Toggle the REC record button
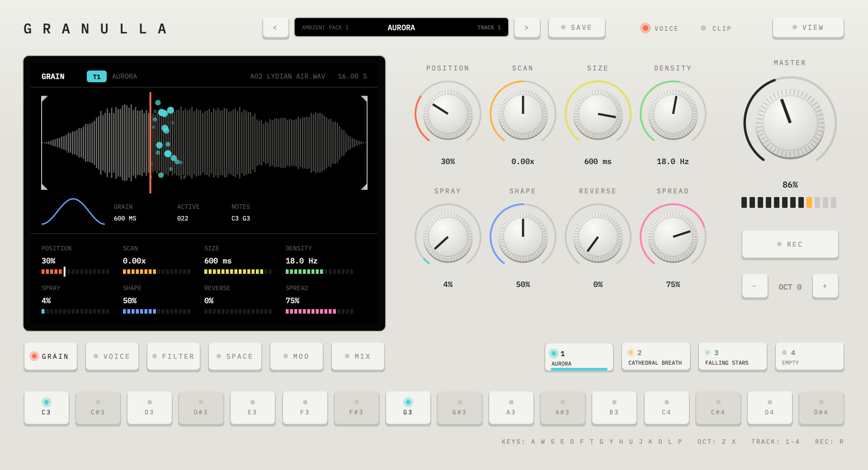Viewport: 868px width, 470px height. [790, 244]
